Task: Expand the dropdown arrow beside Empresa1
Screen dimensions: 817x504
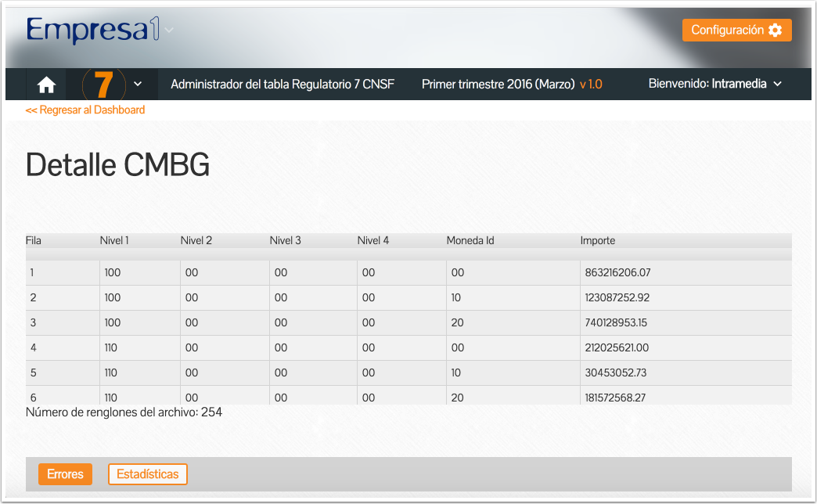Action: click(169, 31)
